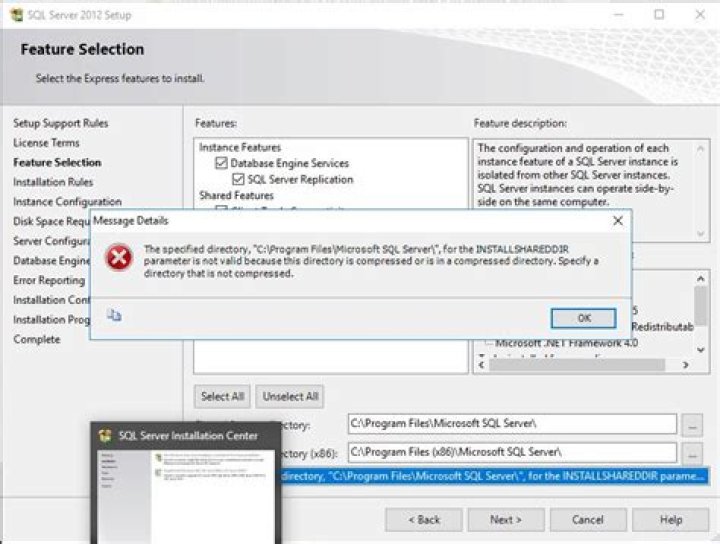Click the x86 shared directory path field
This screenshot has height=544, width=720.
tap(512, 452)
